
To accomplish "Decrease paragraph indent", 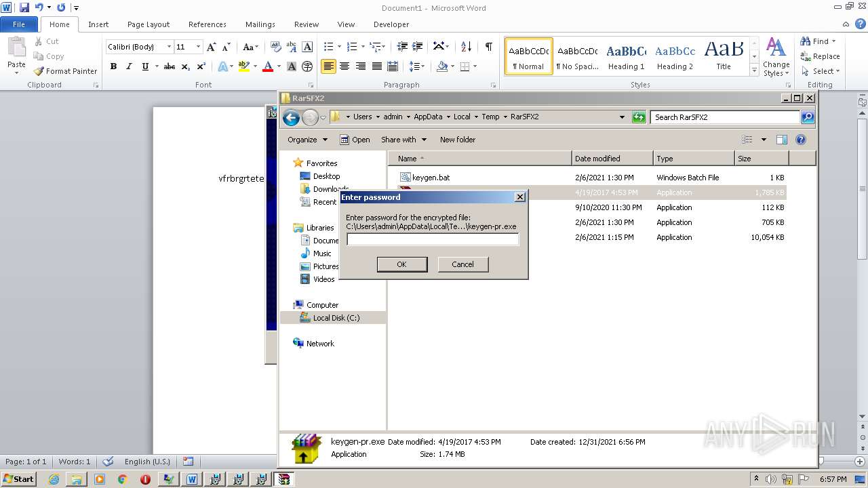I will pos(402,47).
